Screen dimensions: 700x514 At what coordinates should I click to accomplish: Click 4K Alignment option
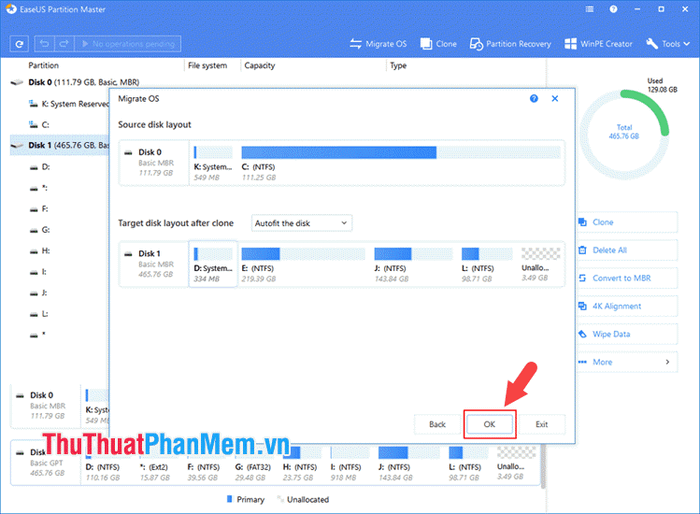click(627, 306)
